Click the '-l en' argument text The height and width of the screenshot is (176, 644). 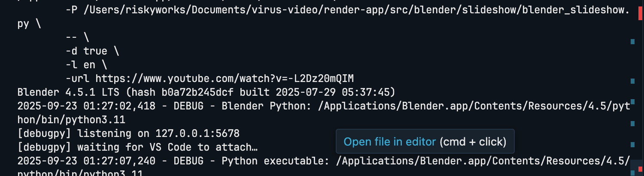click(x=80, y=65)
